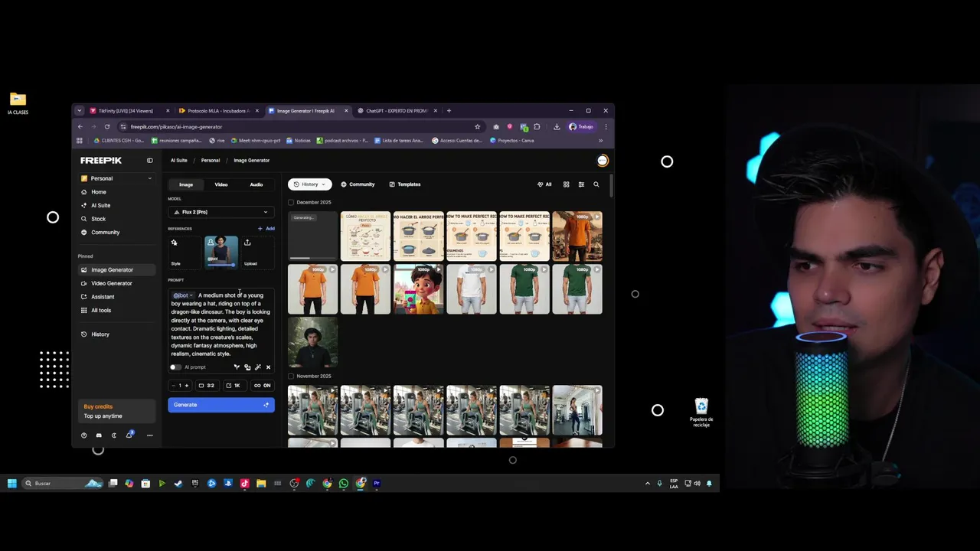Open the History dropdown pill
The image size is (980, 551).
click(309, 184)
